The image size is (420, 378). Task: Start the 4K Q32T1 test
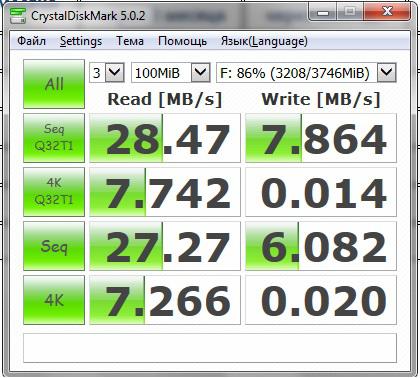(x=54, y=192)
